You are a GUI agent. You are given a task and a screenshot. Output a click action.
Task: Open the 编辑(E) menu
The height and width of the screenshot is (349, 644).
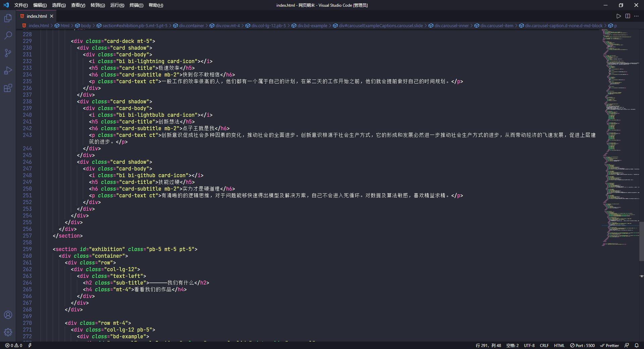[x=40, y=5]
